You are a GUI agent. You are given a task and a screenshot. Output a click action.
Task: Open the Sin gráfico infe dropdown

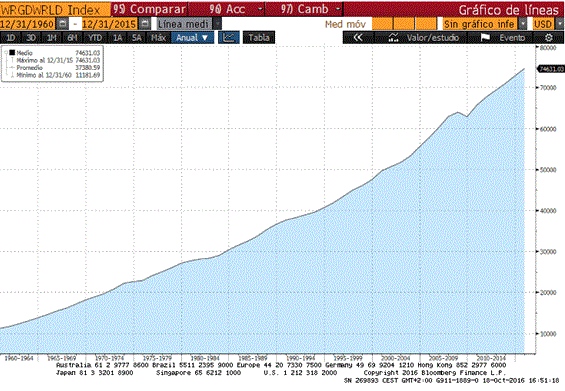click(x=522, y=24)
